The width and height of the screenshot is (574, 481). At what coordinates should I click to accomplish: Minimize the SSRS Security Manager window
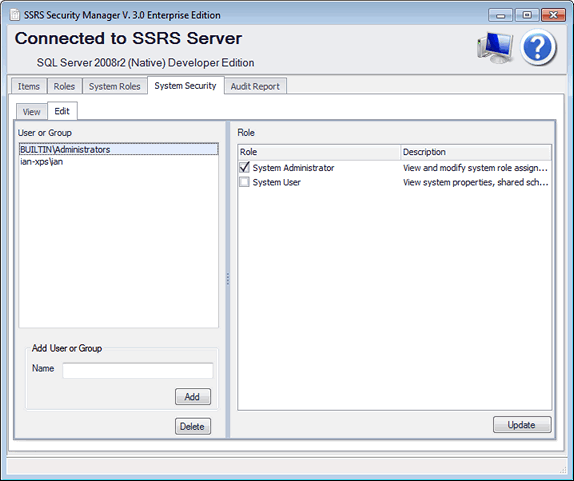pos(500,15)
